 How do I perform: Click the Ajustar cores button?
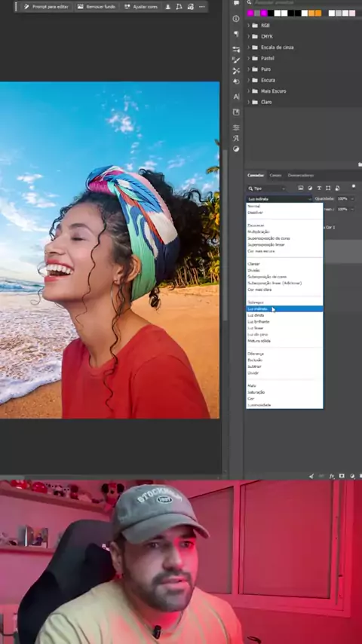(x=141, y=7)
